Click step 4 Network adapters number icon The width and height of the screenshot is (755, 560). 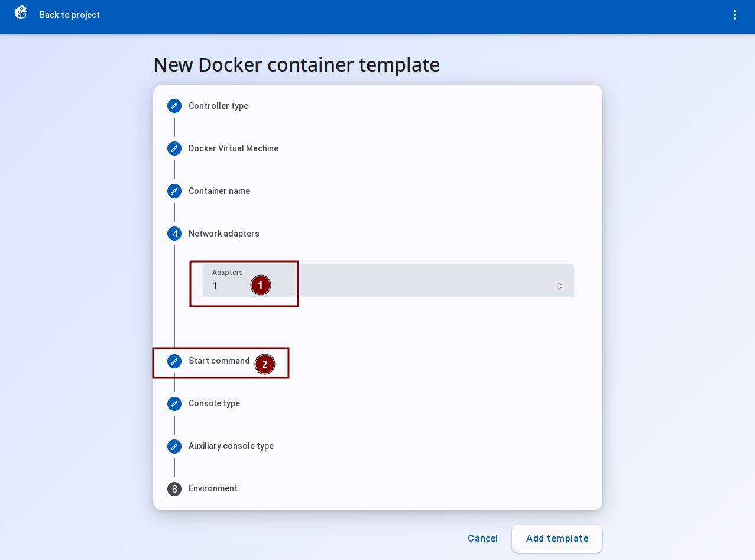point(174,234)
